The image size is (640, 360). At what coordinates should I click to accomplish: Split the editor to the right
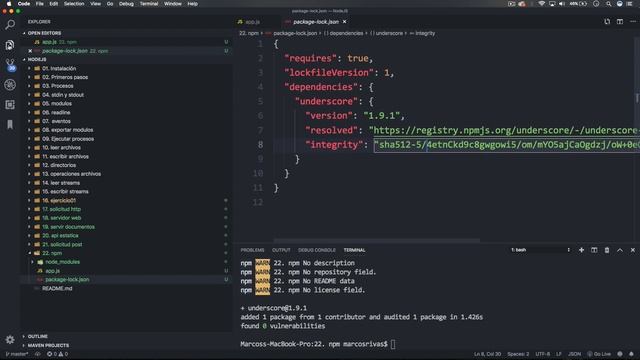[620, 22]
